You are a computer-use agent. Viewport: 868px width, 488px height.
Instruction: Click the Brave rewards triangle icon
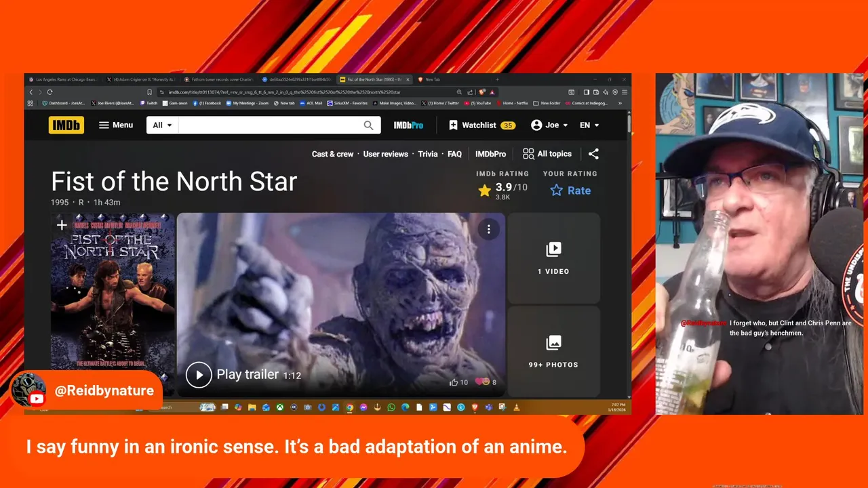coord(492,92)
